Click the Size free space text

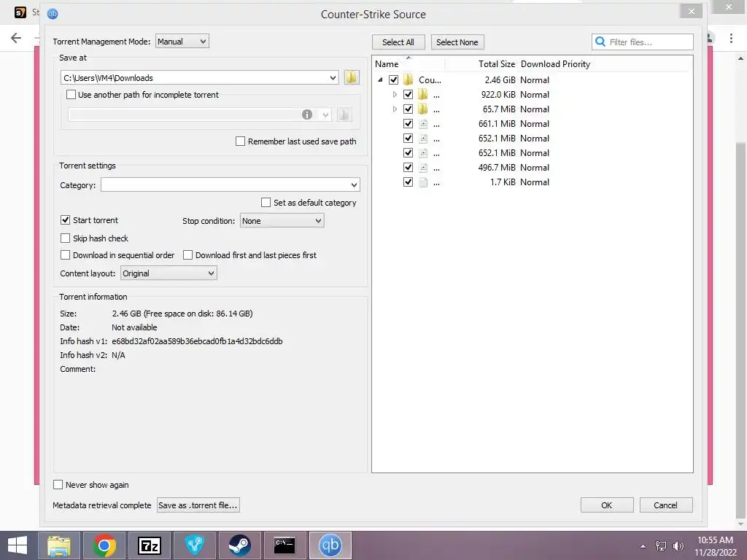point(182,314)
